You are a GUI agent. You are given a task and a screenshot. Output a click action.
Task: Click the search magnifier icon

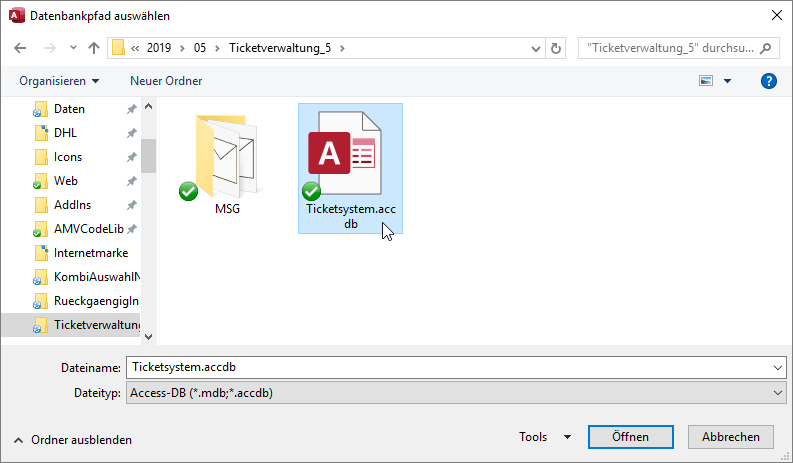(766, 48)
